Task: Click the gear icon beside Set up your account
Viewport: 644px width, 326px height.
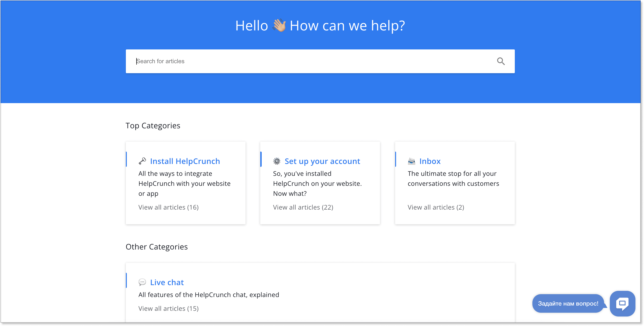Action: [277, 161]
